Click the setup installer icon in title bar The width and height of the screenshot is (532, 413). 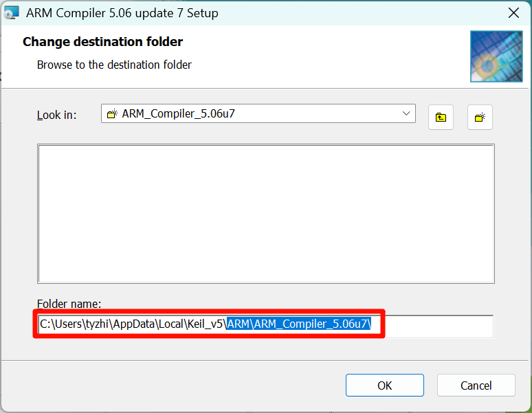(x=11, y=12)
